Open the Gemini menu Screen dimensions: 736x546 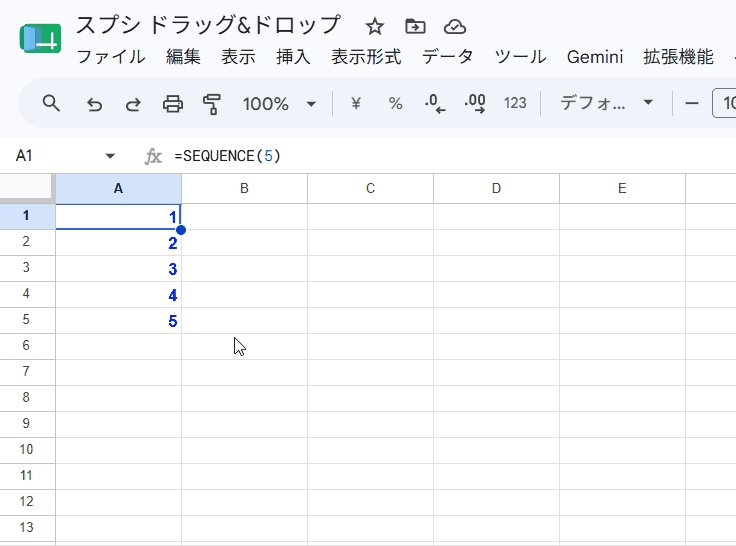pos(595,57)
